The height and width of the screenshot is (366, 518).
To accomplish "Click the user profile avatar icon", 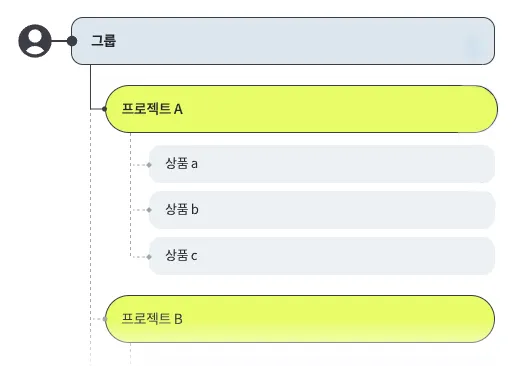I will click(35, 41).
